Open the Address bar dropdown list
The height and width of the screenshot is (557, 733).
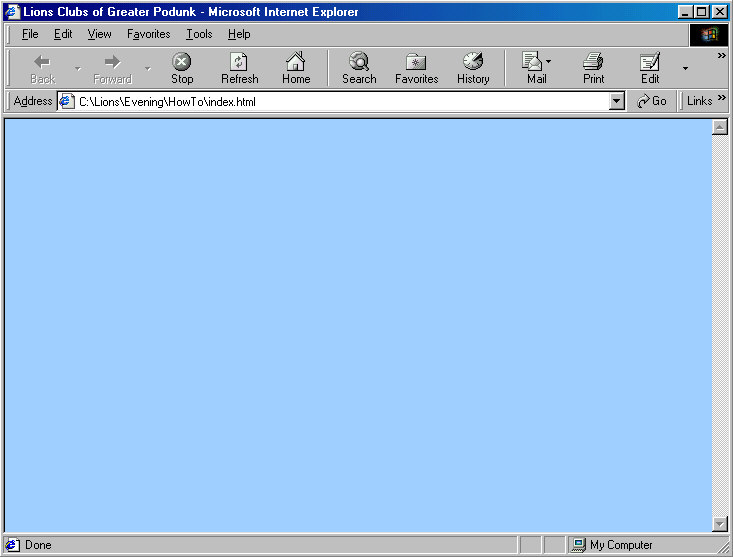(617, 101)
